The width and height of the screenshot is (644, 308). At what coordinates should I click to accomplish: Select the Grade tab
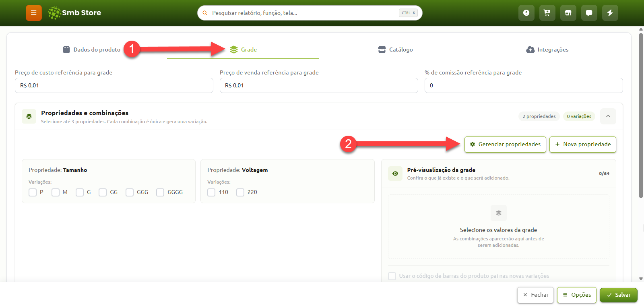click(x=243, y=50)
